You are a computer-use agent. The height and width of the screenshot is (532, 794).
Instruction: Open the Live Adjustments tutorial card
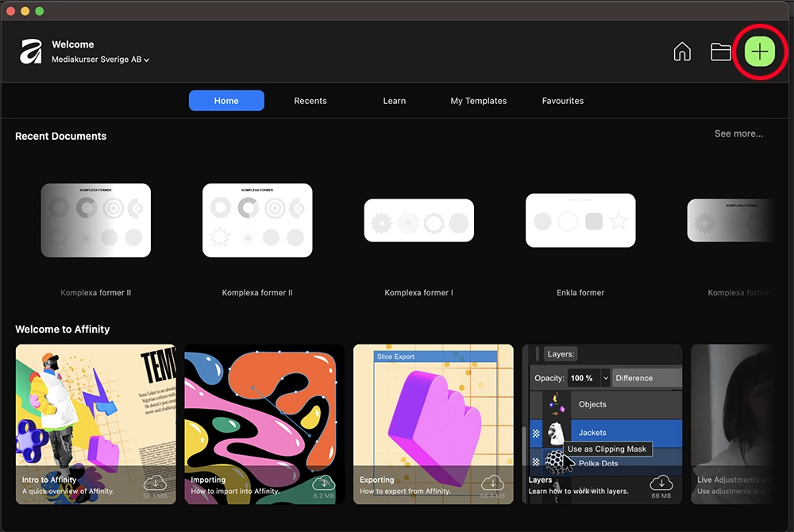731,424
